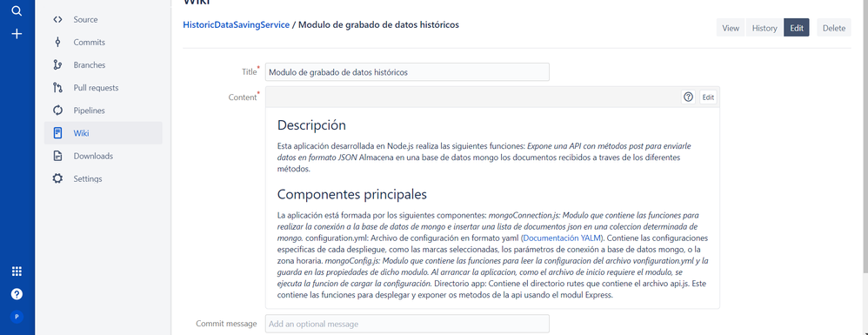Open Pull requests
This screenshot has width=868, height=335.
[x=103, y=88]
